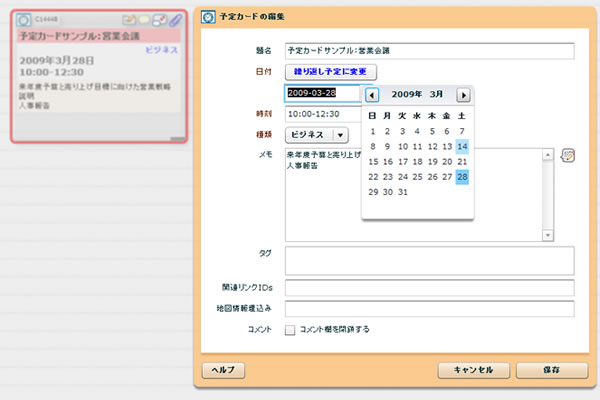
Task: Click the comment bubble icon on the card
Action: [144, 19]
